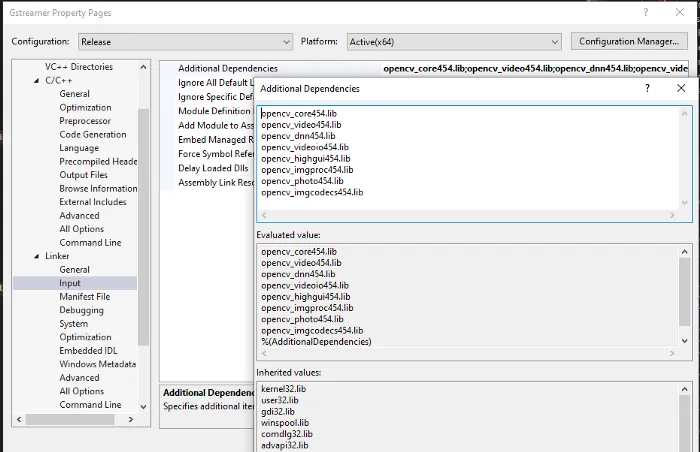Click the Evaluated value scroll-down arrow
This screenshot has height=452, width=700.
click(685, 341)
